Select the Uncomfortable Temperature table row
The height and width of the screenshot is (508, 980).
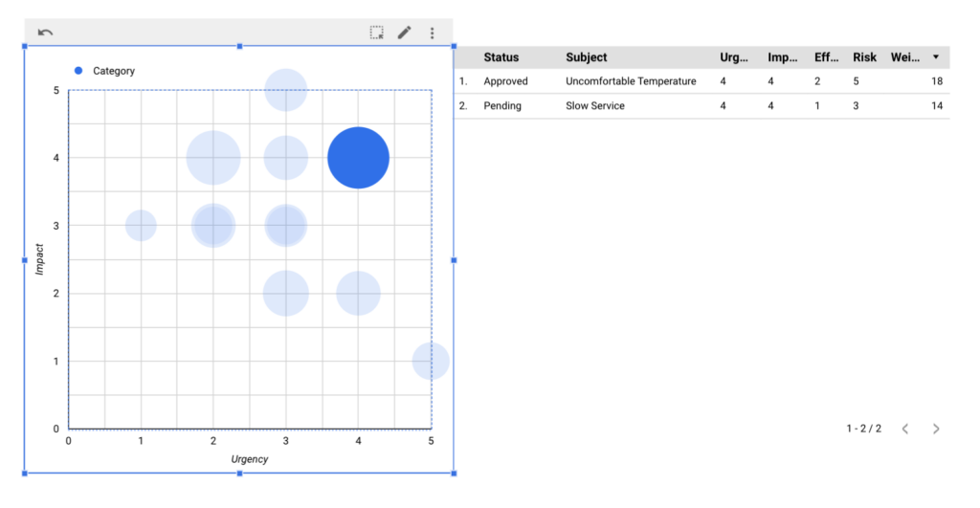[631, 81]
